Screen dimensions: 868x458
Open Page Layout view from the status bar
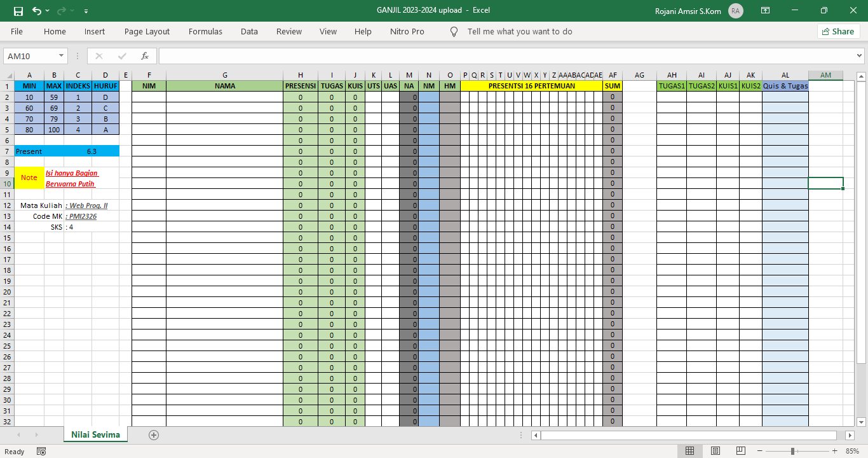[715, 451]
